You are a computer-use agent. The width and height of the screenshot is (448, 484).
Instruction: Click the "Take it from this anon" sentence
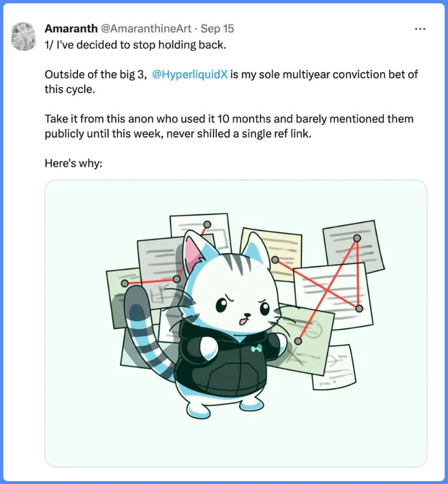pos(229,126)
